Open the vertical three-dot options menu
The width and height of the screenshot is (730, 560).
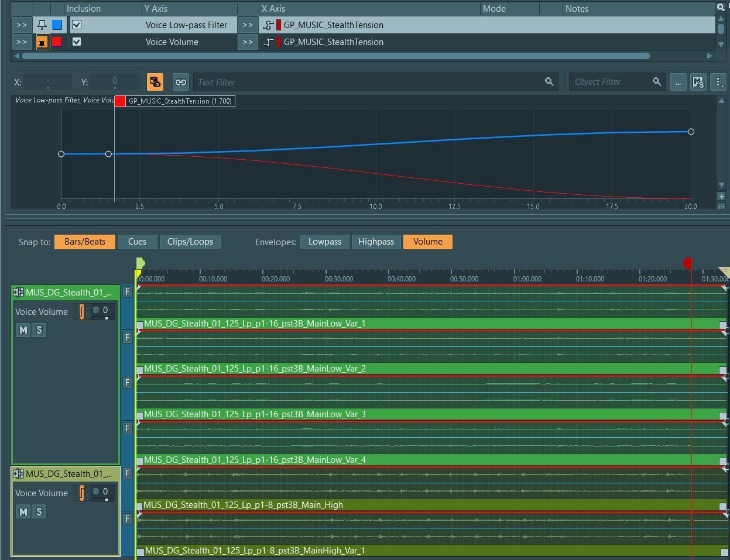coord(718,82)
